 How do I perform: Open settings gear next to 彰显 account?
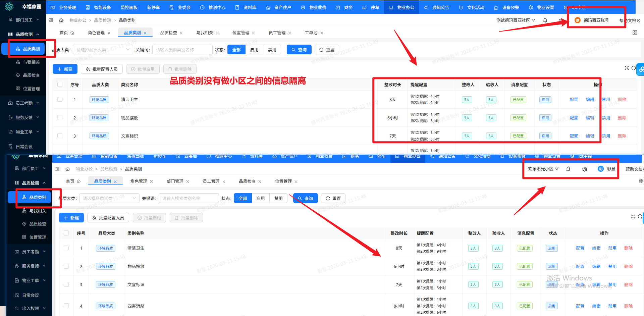click(585, 169)
